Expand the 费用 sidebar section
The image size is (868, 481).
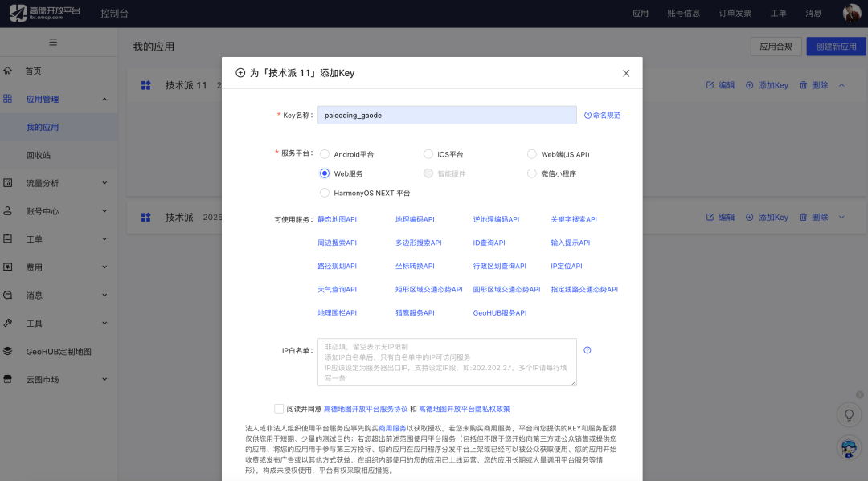tap(104, 267)
